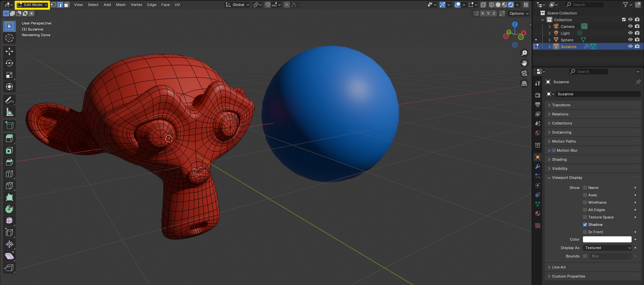Toggle camera view icon in viewport
Image resolution: width=644 pixels, height=285 pixels.
[524, 73]
